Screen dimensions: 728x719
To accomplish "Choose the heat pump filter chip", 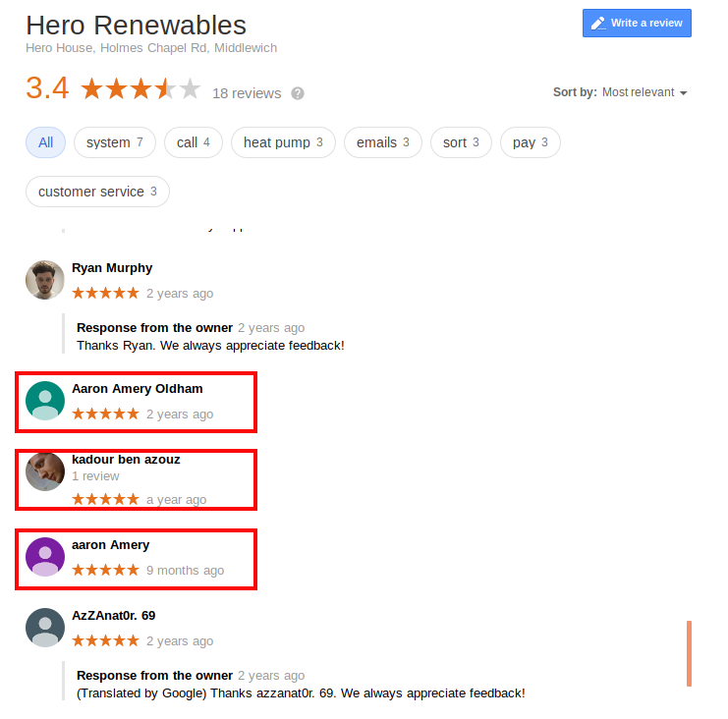I will pyautogui.click(x=283, y=142).
